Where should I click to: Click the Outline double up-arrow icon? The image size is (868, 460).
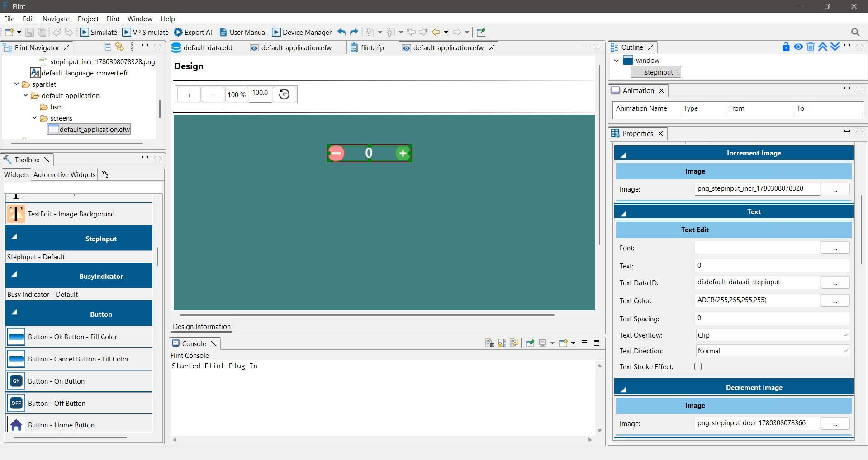[823, 47]
